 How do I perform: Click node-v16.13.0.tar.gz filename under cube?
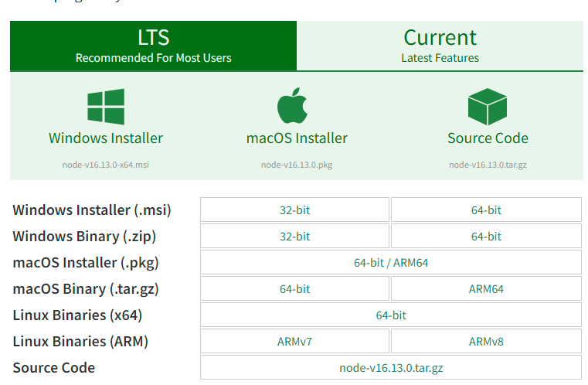(488, 165)
